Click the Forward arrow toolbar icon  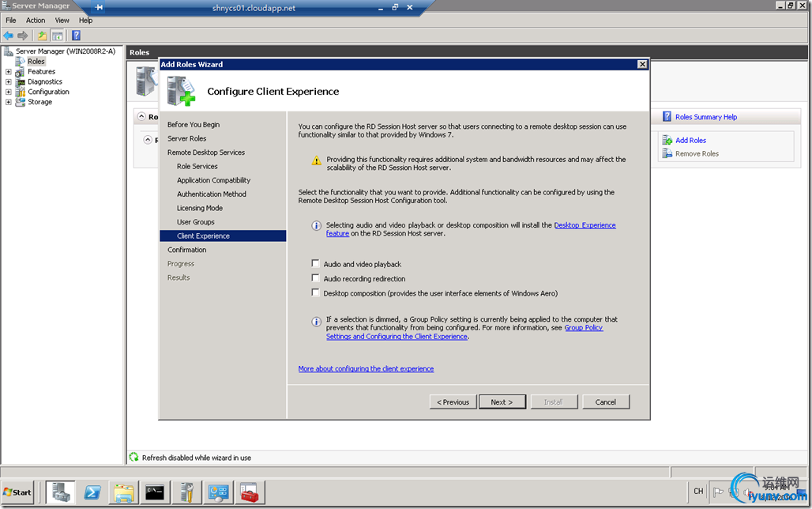point(22,36)
